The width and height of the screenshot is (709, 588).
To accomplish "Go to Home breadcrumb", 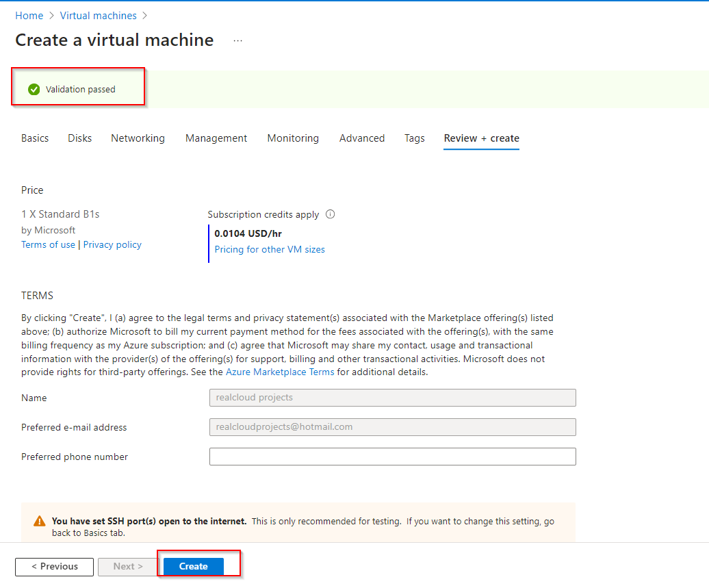I will click(x=29, y=16).
